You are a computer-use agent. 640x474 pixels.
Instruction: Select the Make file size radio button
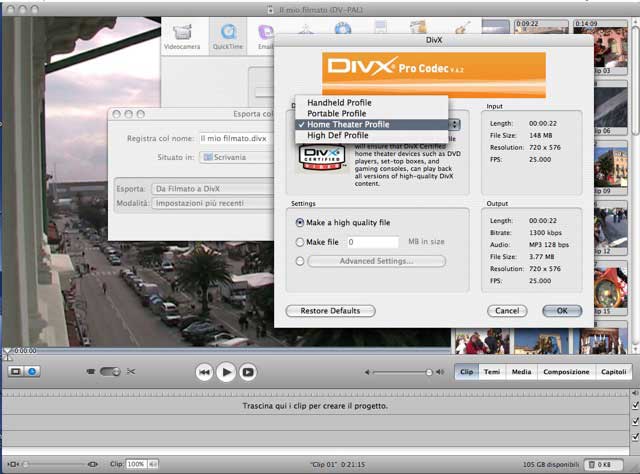(x=300, y=242)
